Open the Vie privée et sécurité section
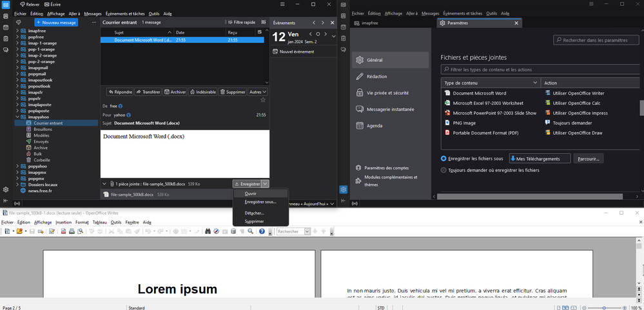Image resolution: width=644 pixels, height=310 pixels. point(387,93)
